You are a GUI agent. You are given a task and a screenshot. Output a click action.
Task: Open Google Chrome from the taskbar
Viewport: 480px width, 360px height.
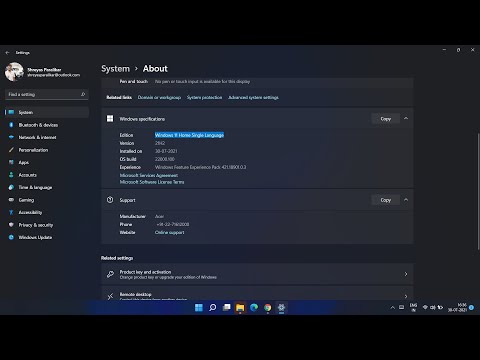point(268,307)
